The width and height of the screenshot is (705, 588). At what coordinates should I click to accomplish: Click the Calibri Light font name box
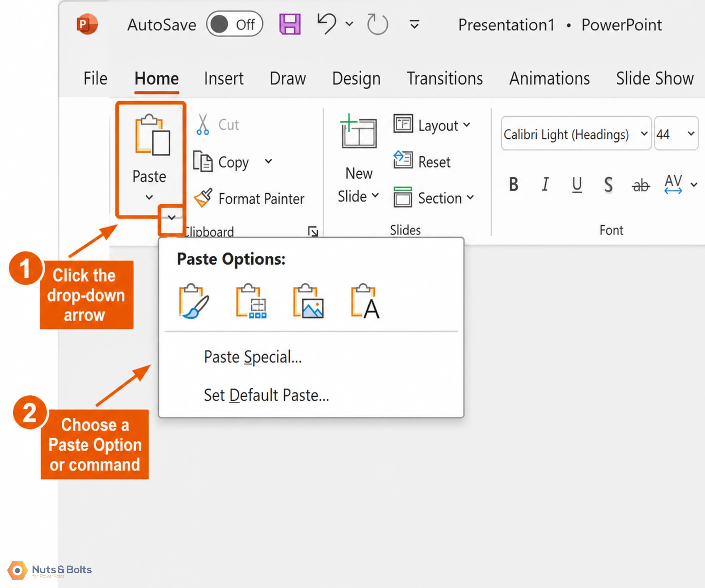pyautogui.click(x=576, y=134)
